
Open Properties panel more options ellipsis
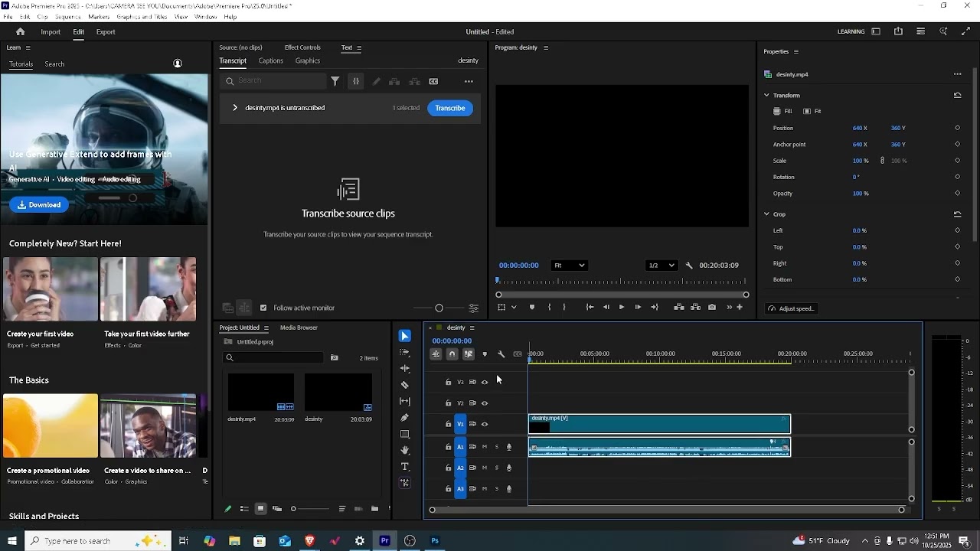pos(957,74)
